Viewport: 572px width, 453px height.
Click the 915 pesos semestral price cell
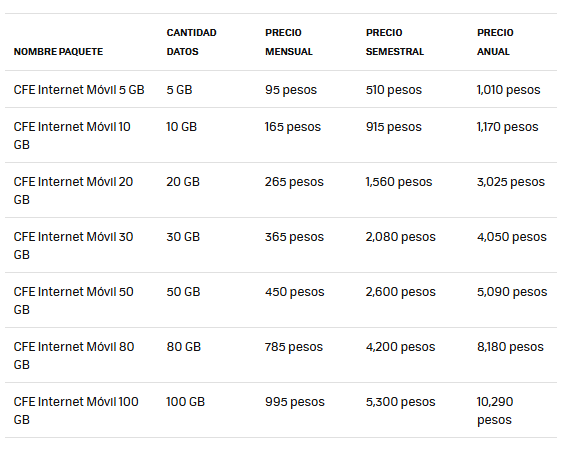(x=394, y=127)
